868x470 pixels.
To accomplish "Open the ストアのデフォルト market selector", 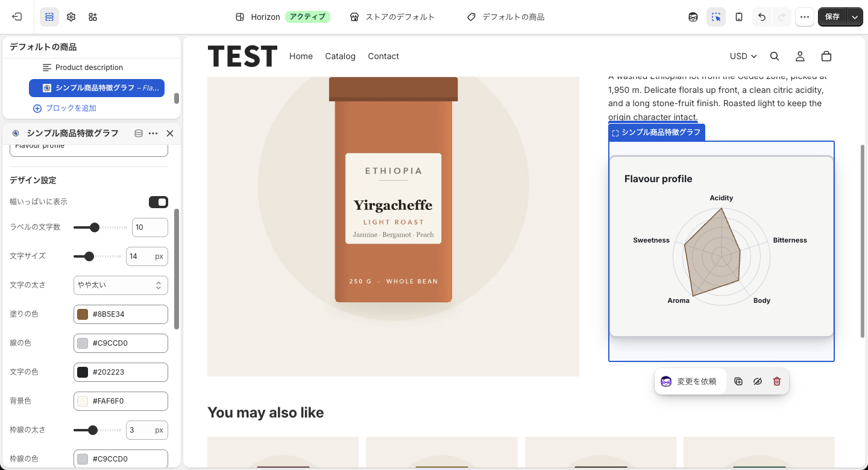I will (392, 17).
